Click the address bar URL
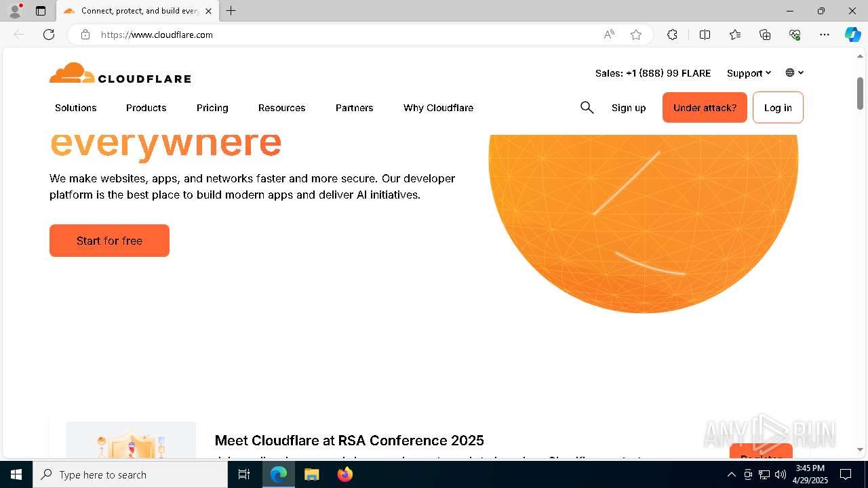The width and height of the screenshot is (868, 488). point(157,35)
